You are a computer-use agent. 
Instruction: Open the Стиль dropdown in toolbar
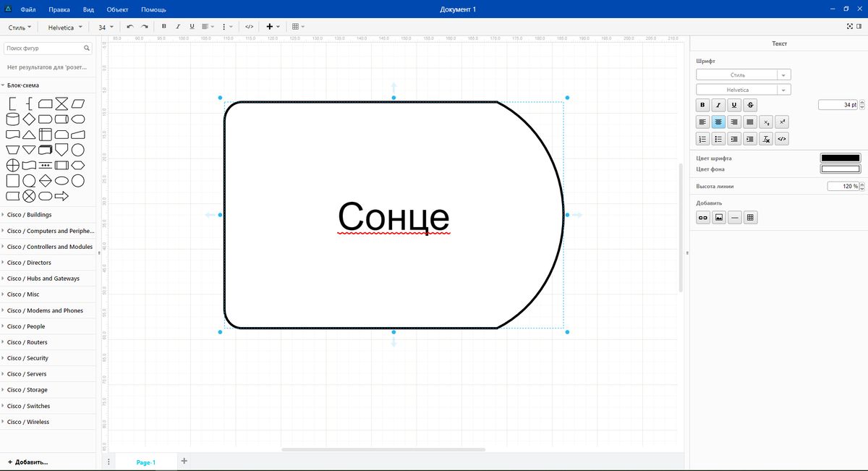[x=20, y=27]
